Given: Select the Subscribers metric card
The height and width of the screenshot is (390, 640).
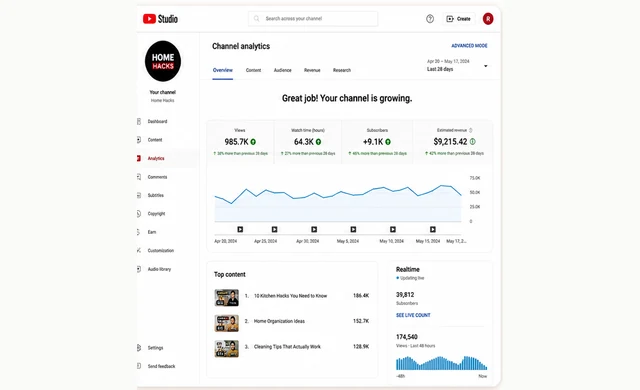Looking at the screenshot, I should click(377, 142).
